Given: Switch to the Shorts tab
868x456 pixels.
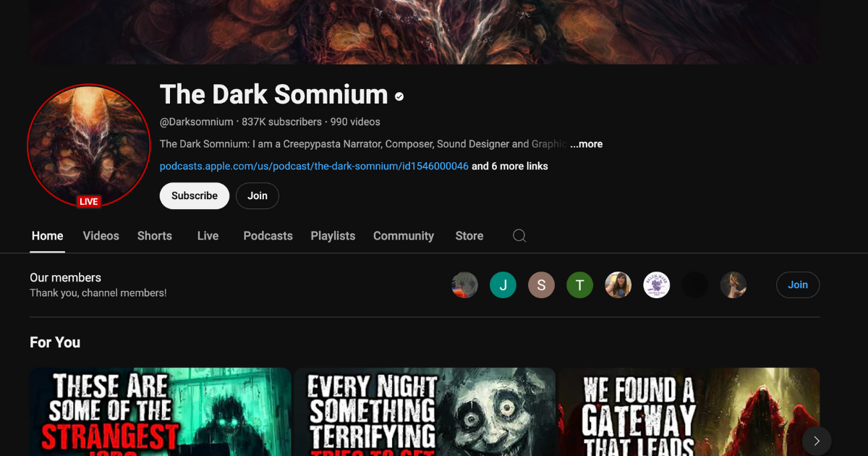Looking at the screenshot, I should coord(154,235).
